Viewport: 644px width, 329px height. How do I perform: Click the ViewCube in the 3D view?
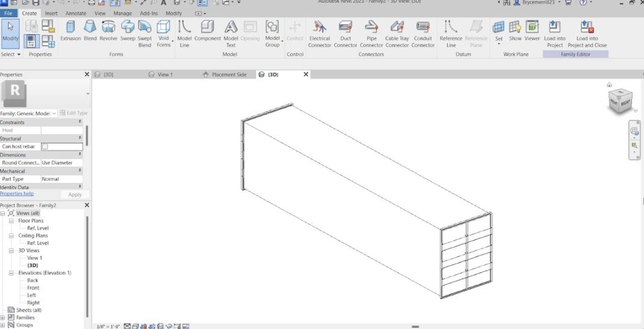coord(620,102)
